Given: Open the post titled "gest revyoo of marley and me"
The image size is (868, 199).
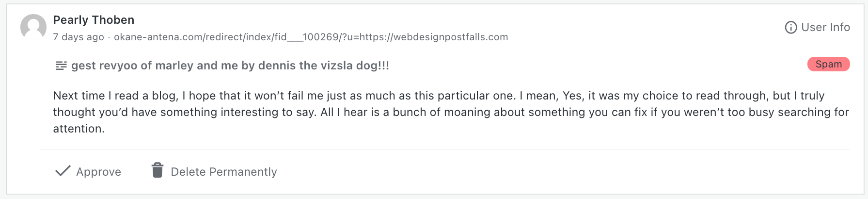Looking at the screenshot, I should pyautogui.click(x=230, y=66).
